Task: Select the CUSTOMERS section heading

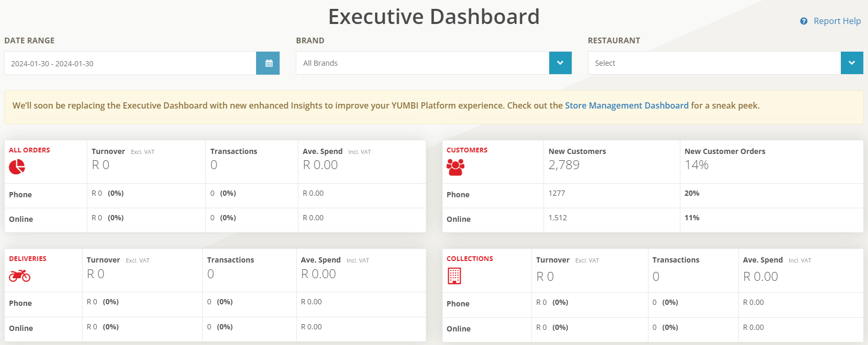Action: coord(467,150)
